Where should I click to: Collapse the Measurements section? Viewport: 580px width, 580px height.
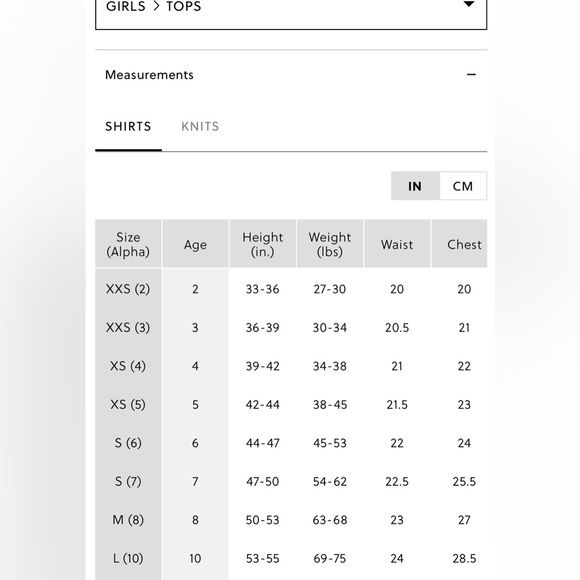pos(291,75)
